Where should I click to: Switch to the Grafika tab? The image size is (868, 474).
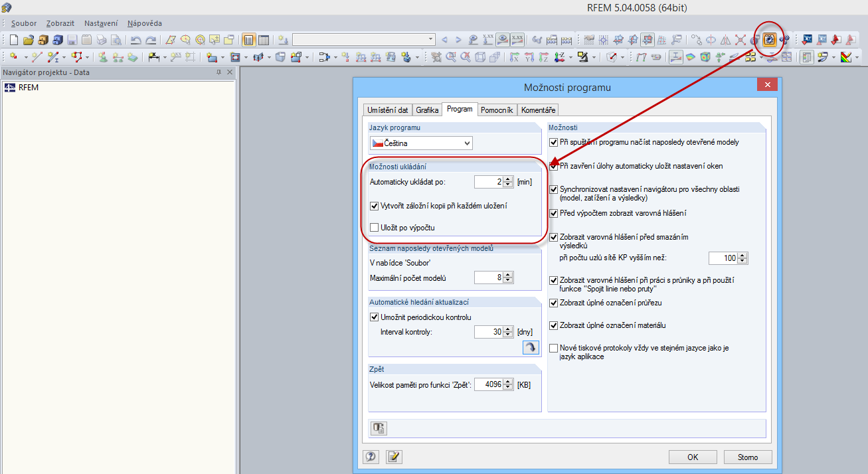pyautogui.click(x=427, y=110)
